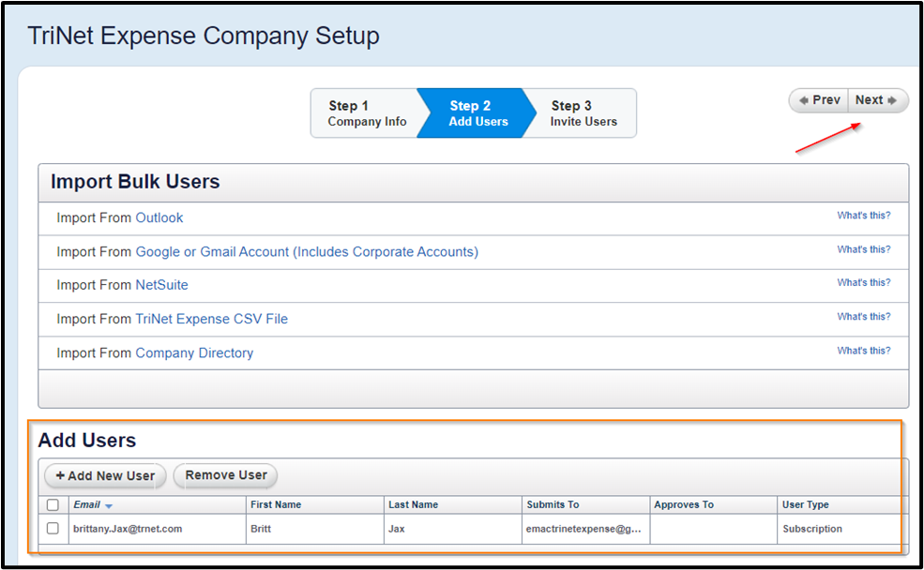Click the Approves To column header

pyautogui.click(x=714, y=504)
